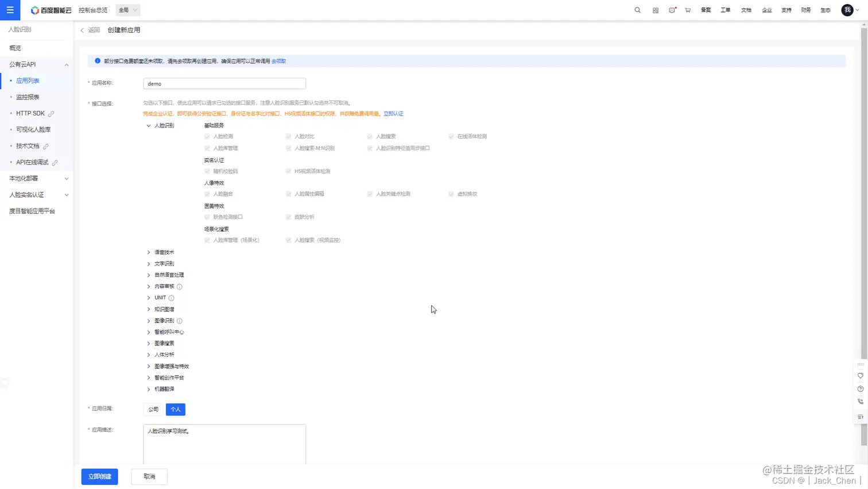
Task: Click the info icon next to 图像识别
Action: pyautogui.click(x=180, y=321)
